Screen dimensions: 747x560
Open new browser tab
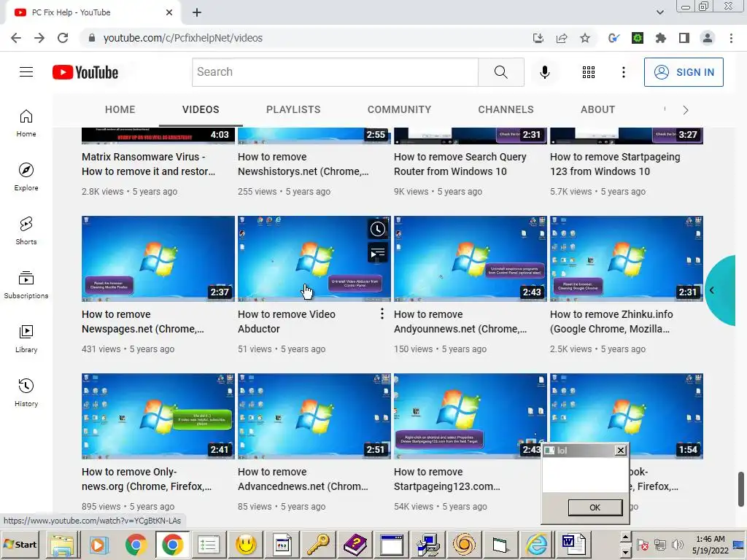pos(197,12)
